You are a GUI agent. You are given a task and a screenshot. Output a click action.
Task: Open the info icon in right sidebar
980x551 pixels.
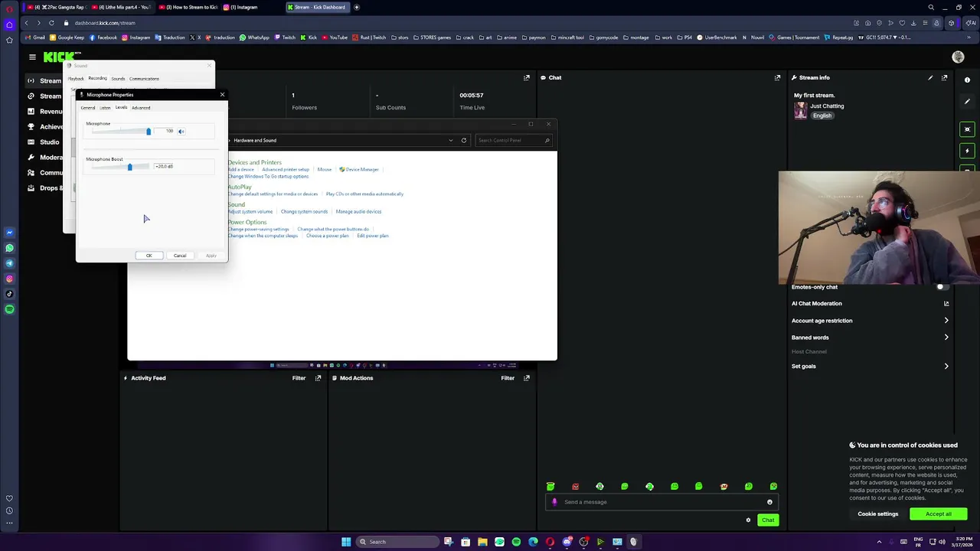pos(967,80)
